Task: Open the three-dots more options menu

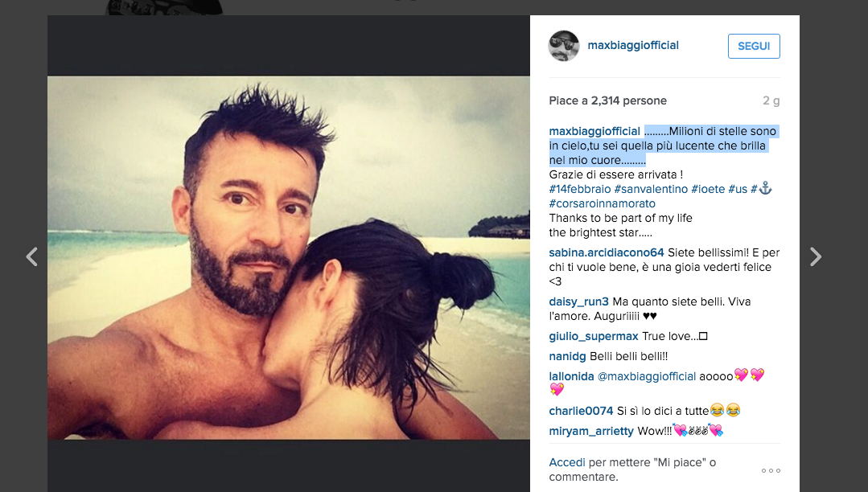Action: (x=771, y=470)
